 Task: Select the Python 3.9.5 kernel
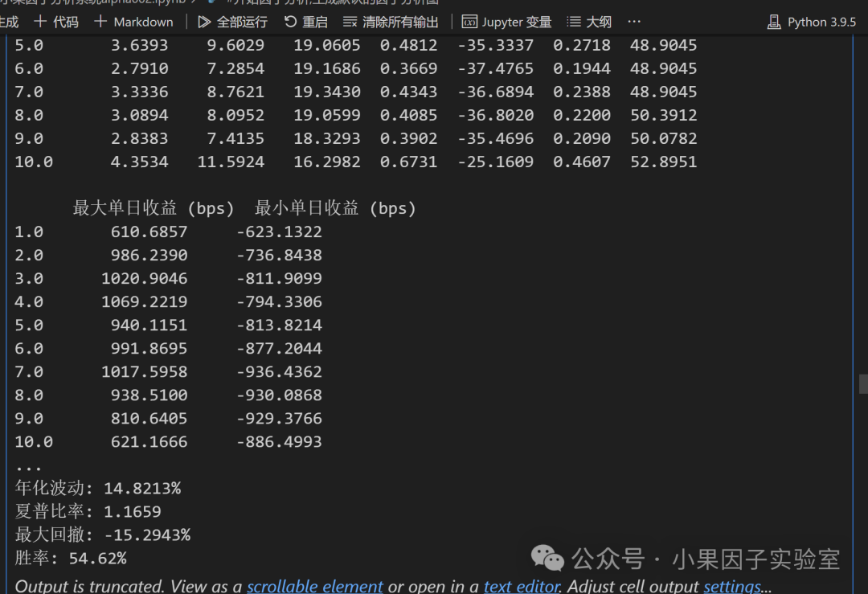coord(812,23)
